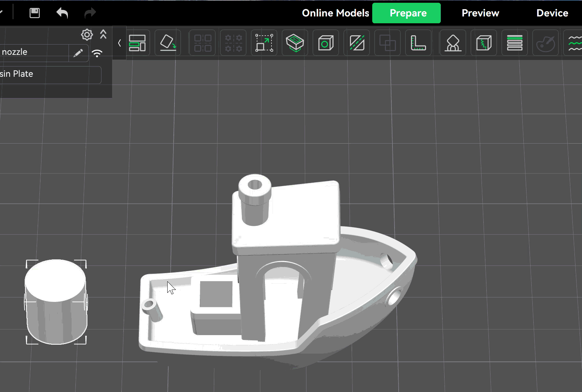Viewport: 582px width, 392px height.
Task: Edit the nozzle printer preset with pencil
Action: [78, 53]
